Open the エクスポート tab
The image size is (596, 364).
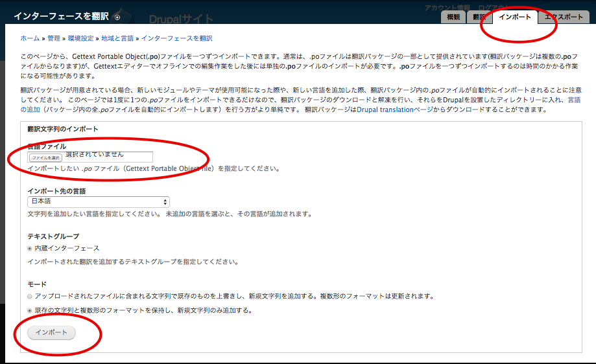coord(564,17)
